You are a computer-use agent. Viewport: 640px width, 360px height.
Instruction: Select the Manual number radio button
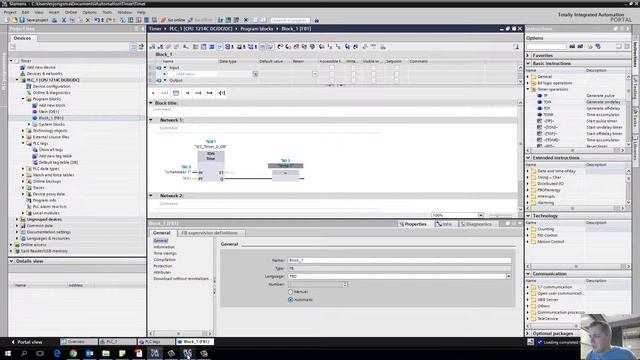[x=291, y=292]
